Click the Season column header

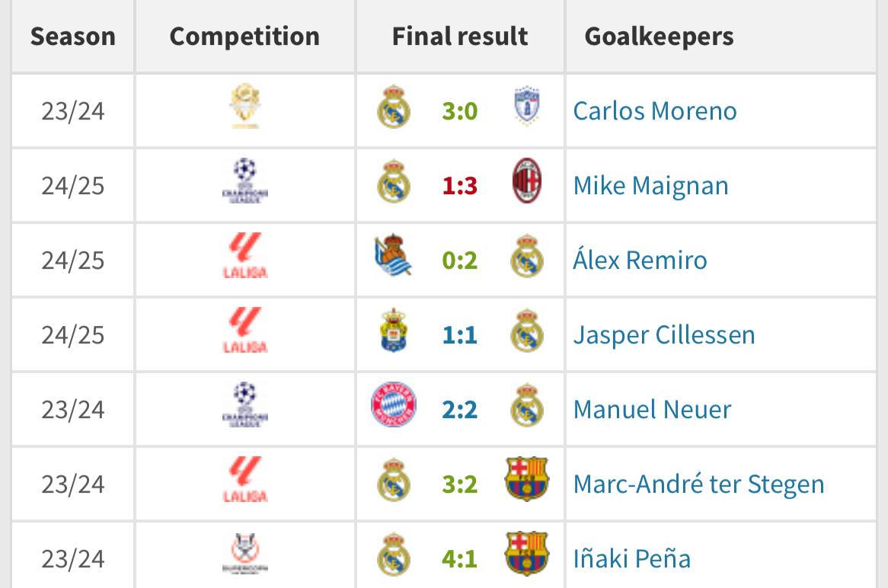pyautogui.click(x=73, y=37)
